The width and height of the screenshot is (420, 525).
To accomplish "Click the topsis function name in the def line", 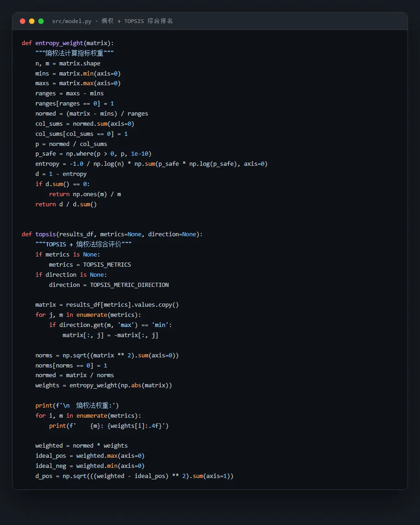I will point(46,234).
